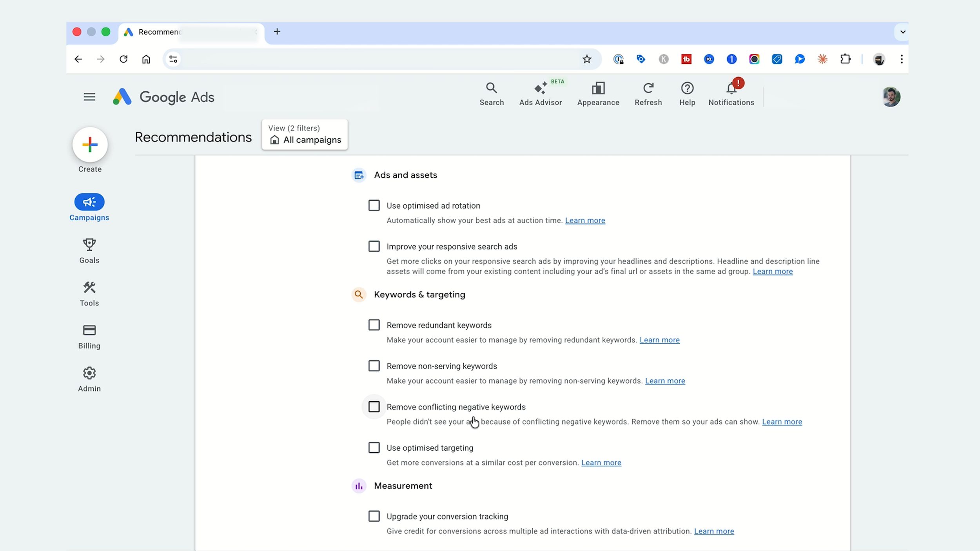Bookmark this page with the star

pyautogui.click(x=586, y=59)
